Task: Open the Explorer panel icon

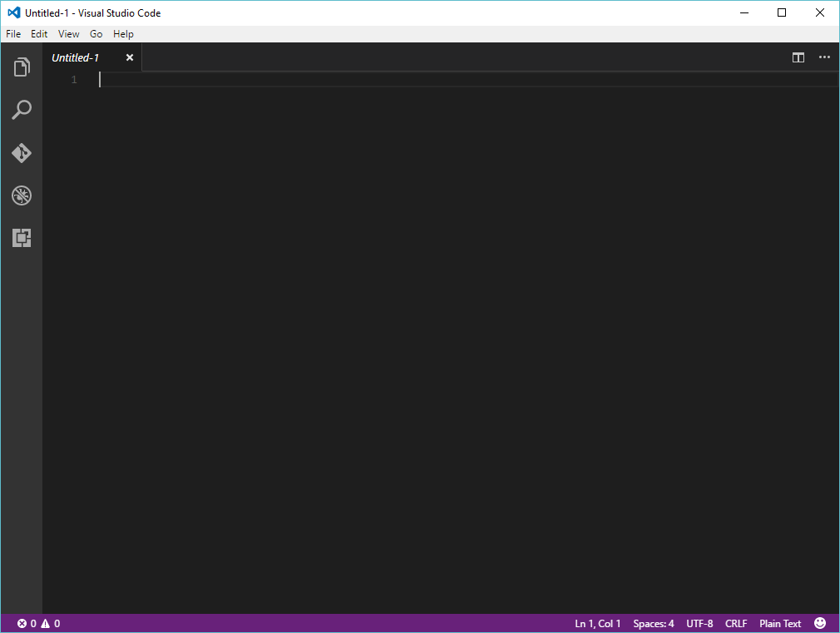Action: (x=22, y=67)
